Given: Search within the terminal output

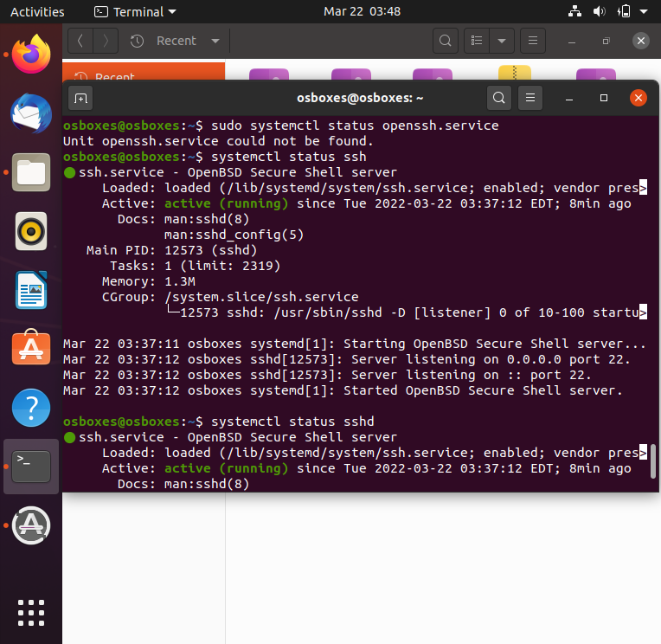Looking at the screenshot, I should click(499, 98).
